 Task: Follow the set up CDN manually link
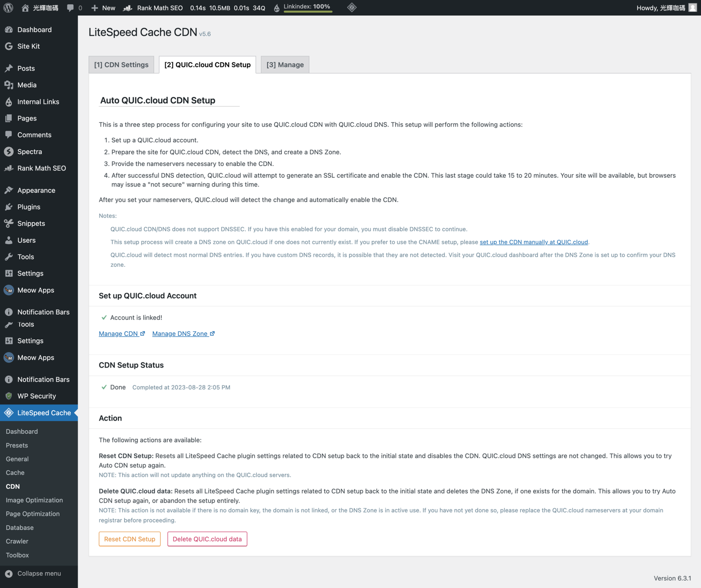click(534, 242)
